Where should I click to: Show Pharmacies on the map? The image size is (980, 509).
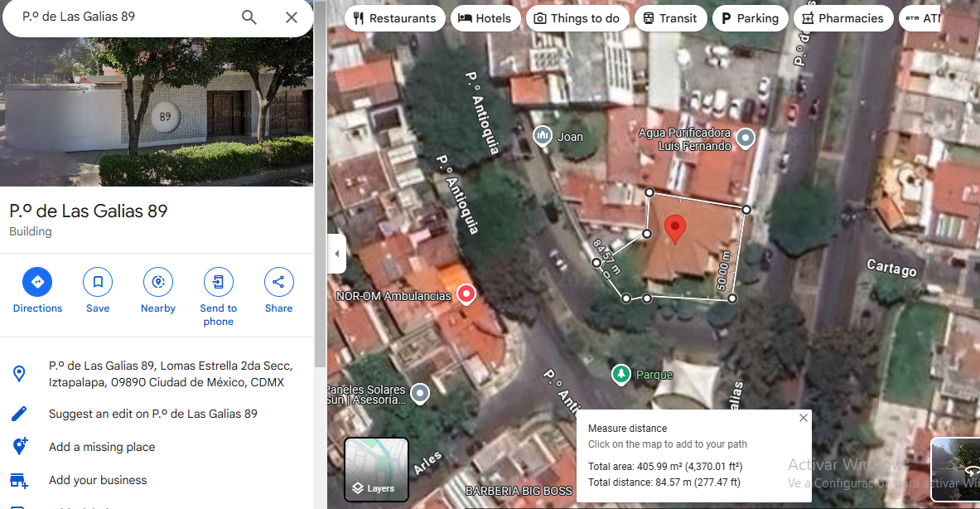click(843, 18)
